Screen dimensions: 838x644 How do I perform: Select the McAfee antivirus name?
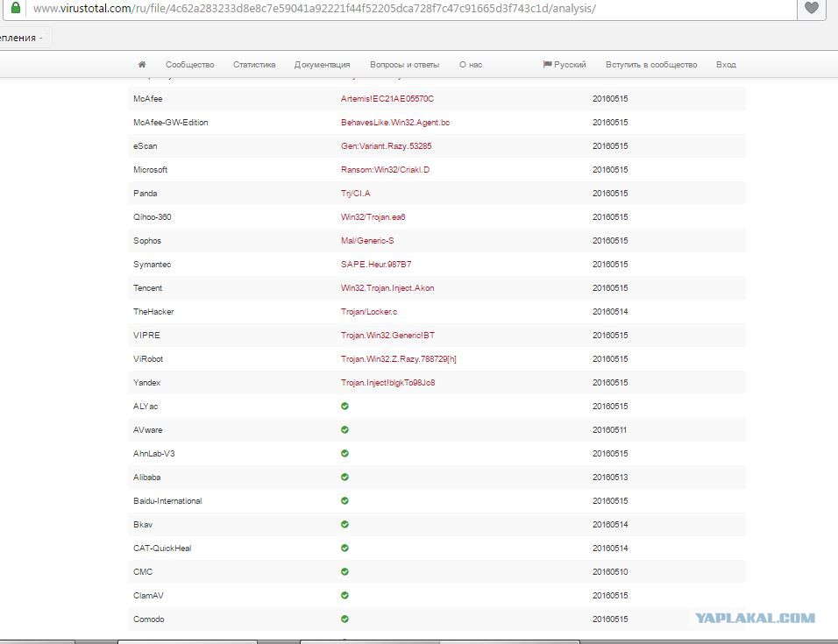[x=148, y=99]
